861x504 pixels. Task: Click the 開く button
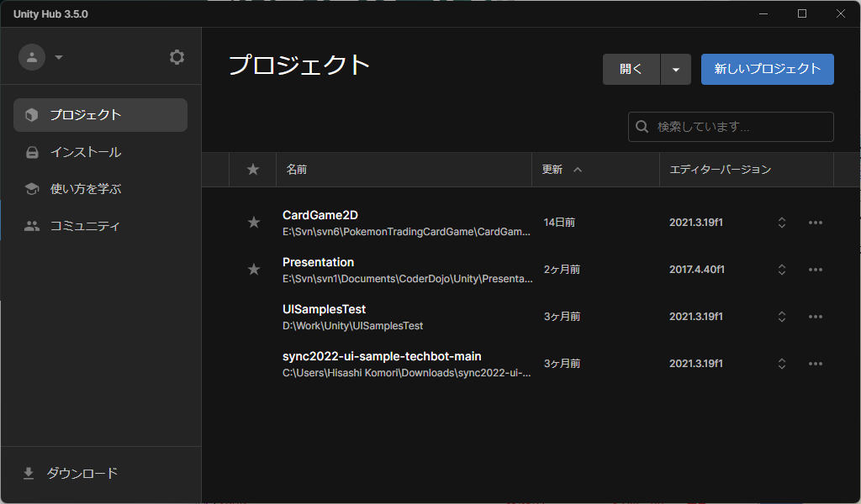[x=631, y=69]
